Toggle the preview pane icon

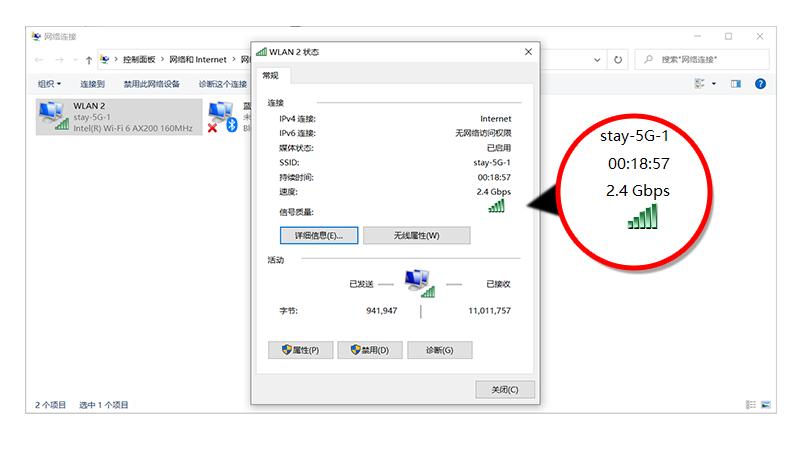click(x=736, y=84)
